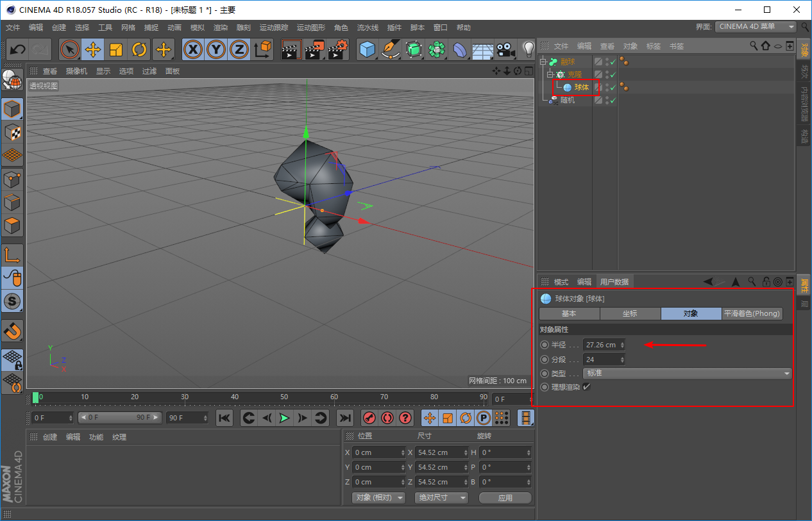Open the 文件 menu in the menu bar
The width and height of the screenshot is (812, 521).
[13, 28]
